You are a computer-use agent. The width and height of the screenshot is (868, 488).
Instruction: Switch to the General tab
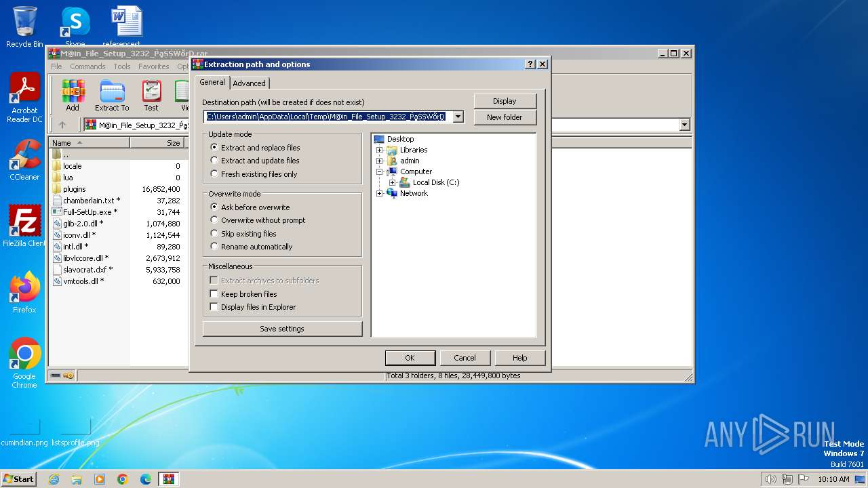pos(212,82)
